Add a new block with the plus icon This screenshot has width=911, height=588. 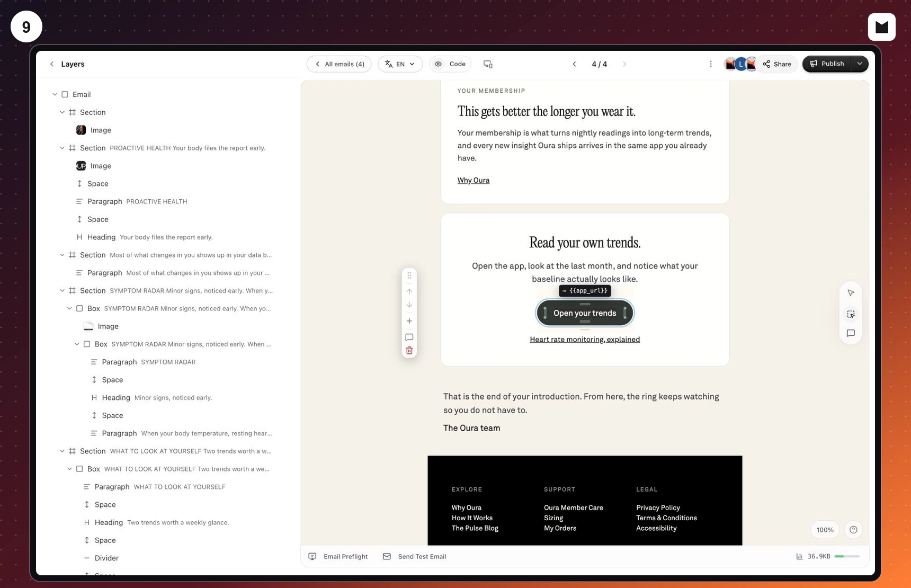pos(409,321)
